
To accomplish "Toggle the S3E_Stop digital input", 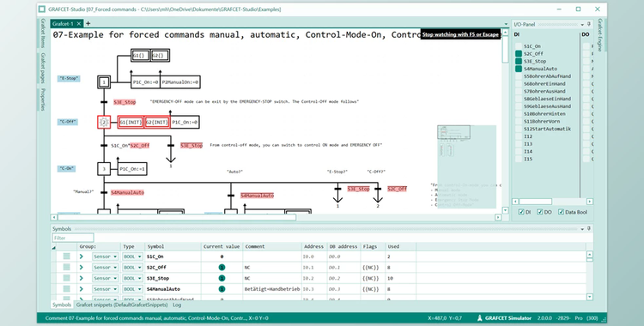I will pos(519,61).
